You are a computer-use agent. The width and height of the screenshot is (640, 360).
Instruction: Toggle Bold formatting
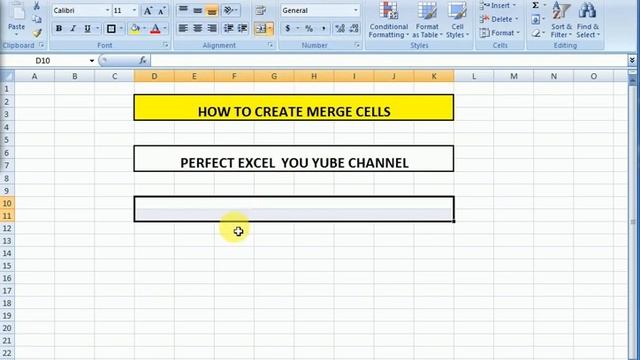pyautogui.click(x=59, y=29)
